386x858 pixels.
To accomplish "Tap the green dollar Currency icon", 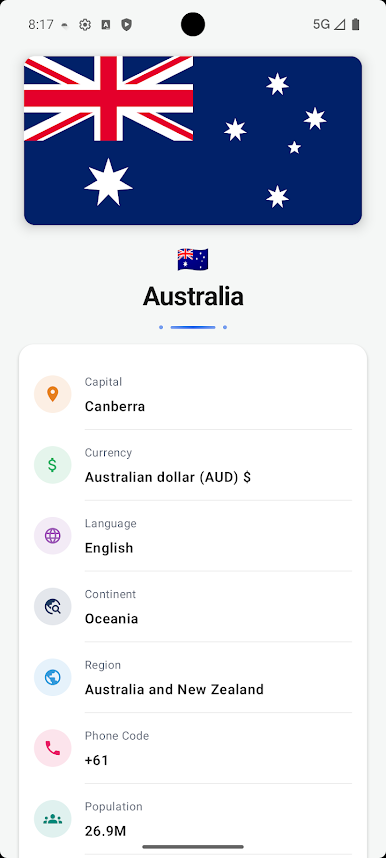I will (53, 465).
